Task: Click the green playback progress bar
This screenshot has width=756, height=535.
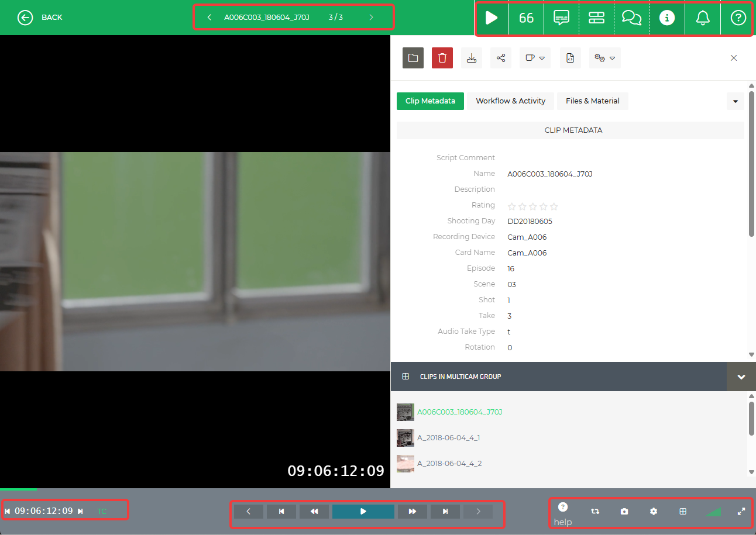Action: pos(18,489)
